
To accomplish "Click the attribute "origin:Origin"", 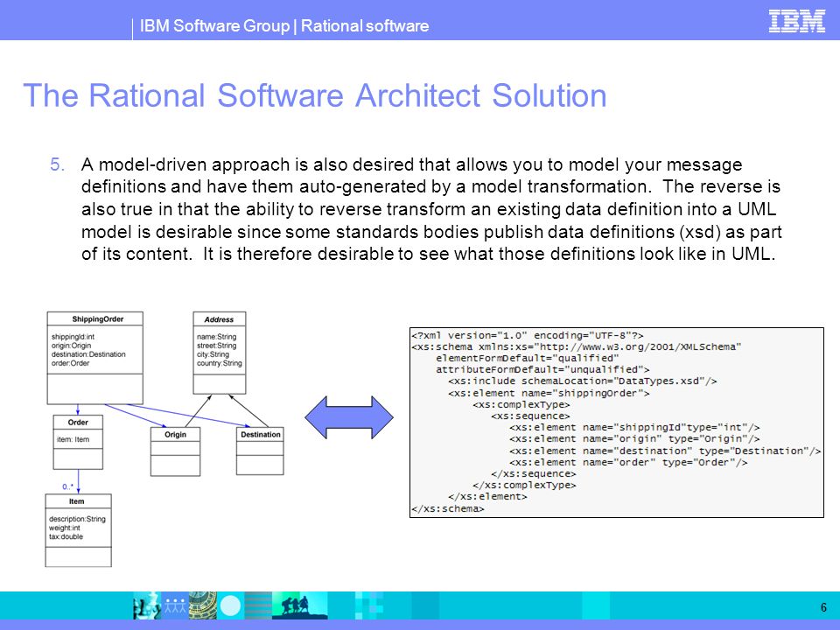I will tap(71, 346).
